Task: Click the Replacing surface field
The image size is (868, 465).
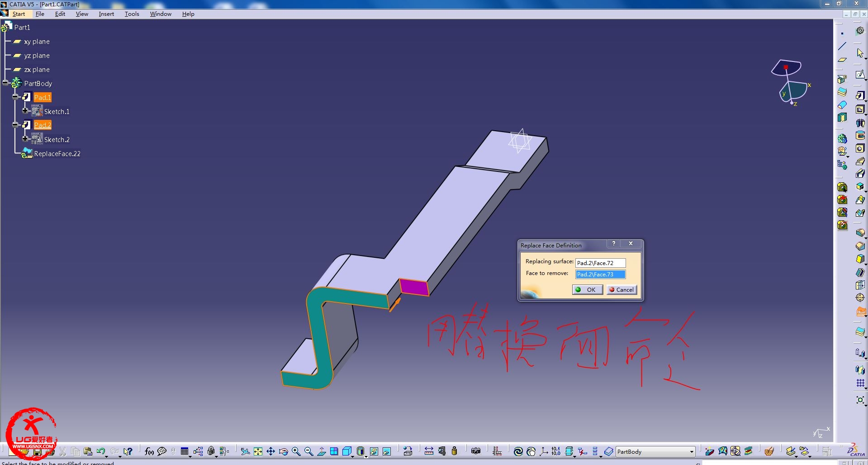Action: point(600,263)
